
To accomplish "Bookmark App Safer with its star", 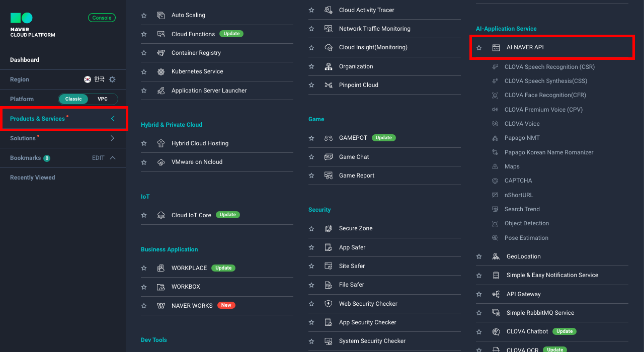I will coord(311,248).
